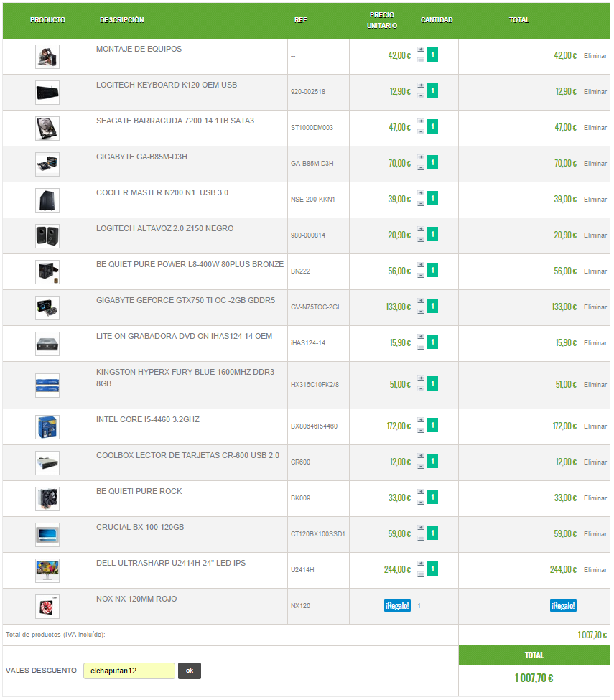The image size is (614, 700).
Task: Decrease Crucial BX-100 quantity with minus icon
Action: tap(421, 538)
